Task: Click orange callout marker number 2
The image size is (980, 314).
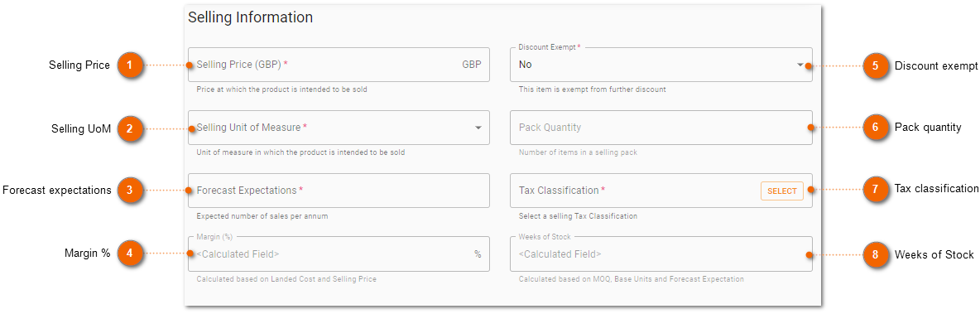Action: click(x=129, y=128)
